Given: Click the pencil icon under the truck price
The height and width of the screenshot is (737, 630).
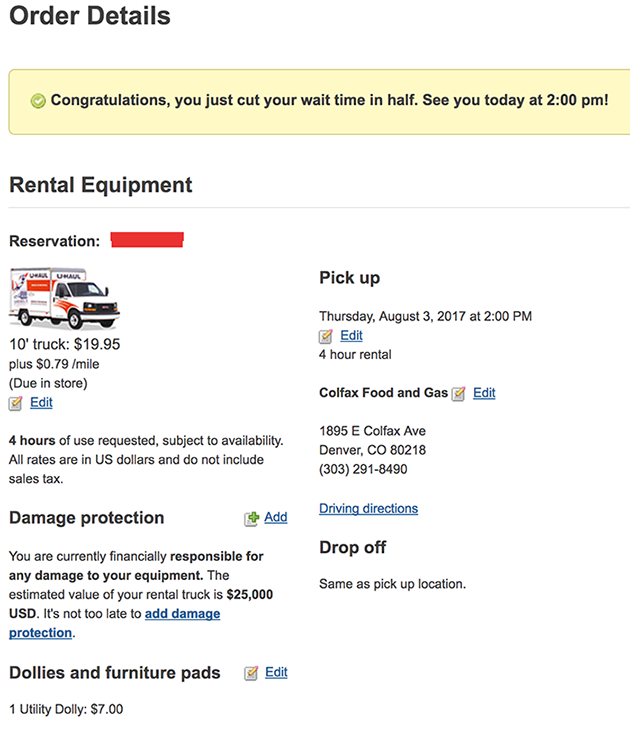Looking at the screenshot, I should click(15, 403).
